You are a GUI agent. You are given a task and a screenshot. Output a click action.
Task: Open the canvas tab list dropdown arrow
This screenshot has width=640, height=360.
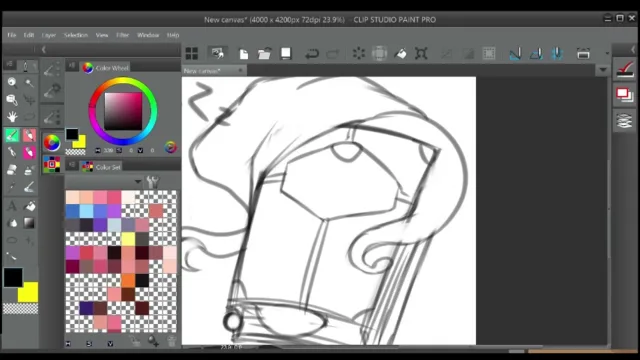click(x=603, y=70)
